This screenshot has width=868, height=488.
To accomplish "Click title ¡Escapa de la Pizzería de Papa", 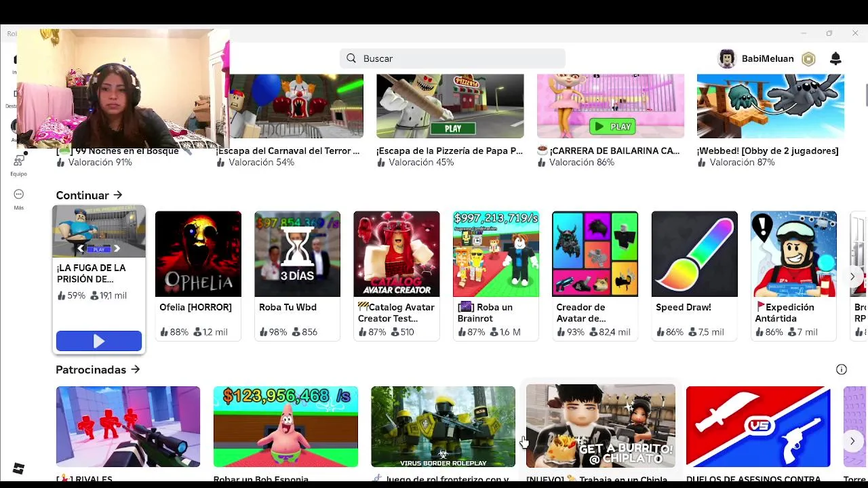I will 450,151.
